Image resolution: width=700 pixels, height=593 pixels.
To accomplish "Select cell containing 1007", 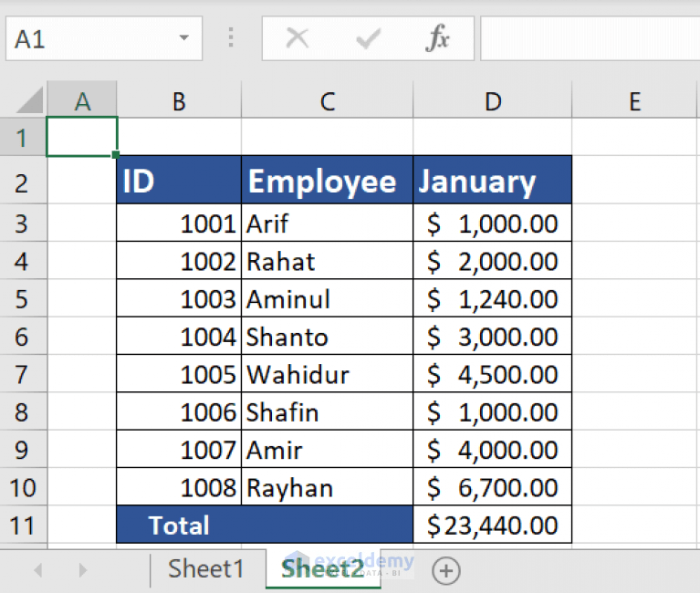I will (x=179, y=450).
